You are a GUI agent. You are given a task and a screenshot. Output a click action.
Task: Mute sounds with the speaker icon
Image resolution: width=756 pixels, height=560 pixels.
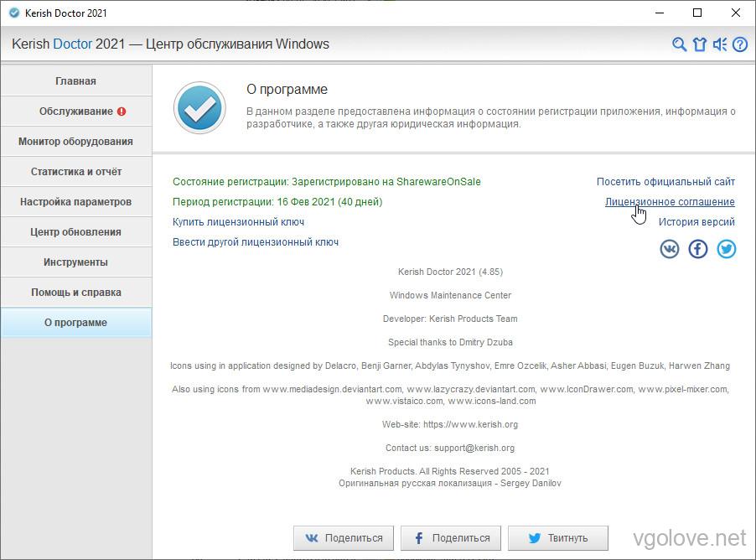click(720, 44)
